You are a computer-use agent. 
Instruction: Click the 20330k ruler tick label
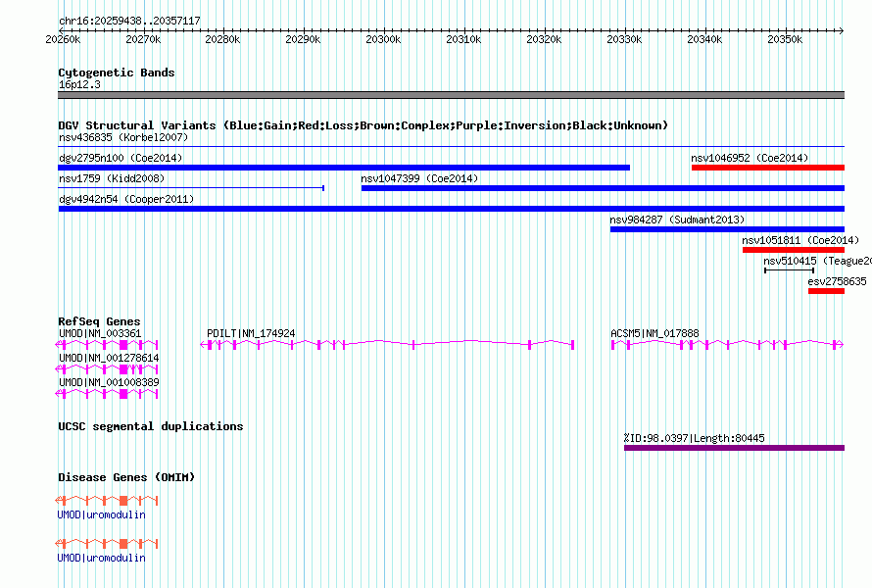tap(624, 39)
